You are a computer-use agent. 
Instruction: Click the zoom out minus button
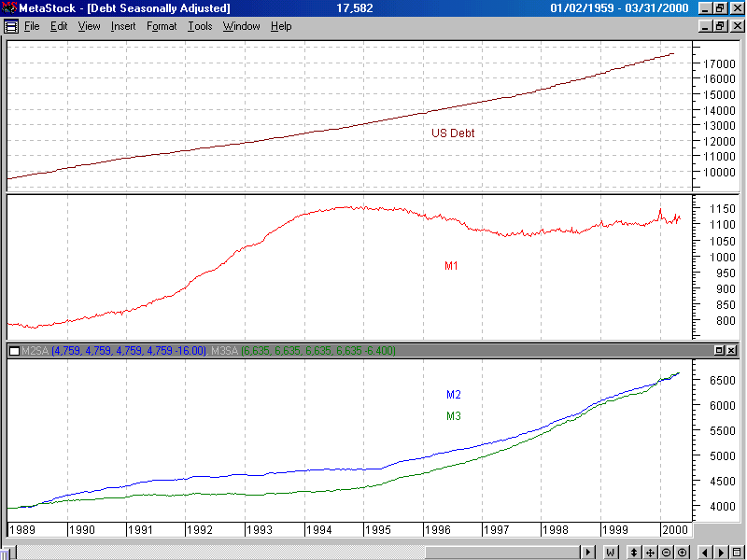667,553
